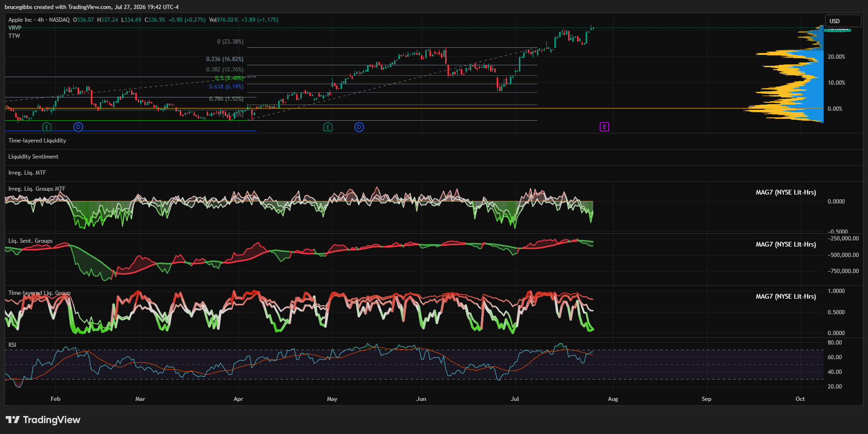This screenshot has width=868, height=434.
Task: Click the 20.00% price scale label
Action: [836, 57]
